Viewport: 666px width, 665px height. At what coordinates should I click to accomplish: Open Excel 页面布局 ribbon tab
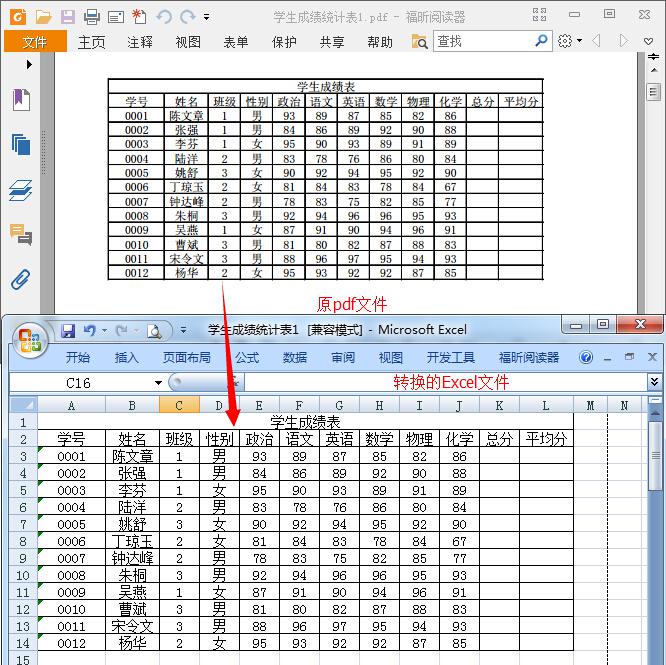point(186,358)
